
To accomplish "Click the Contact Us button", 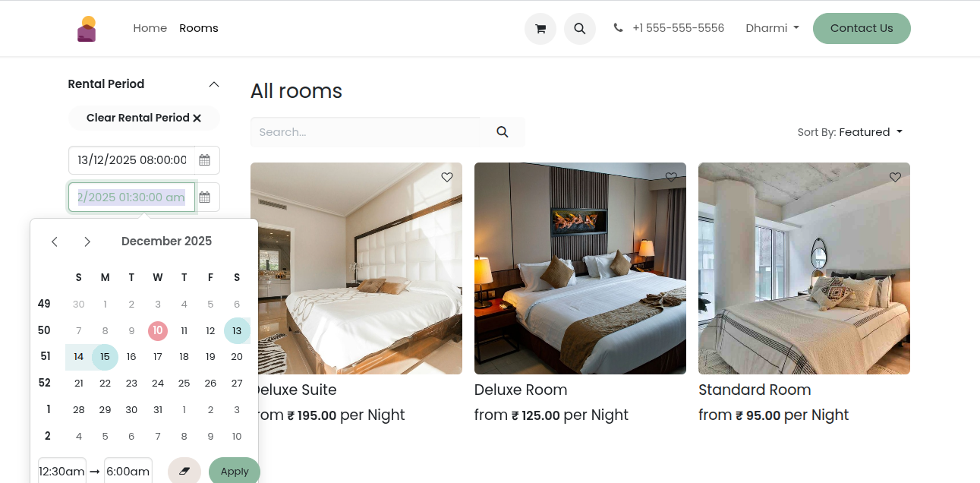I will [x=862, y=28].
